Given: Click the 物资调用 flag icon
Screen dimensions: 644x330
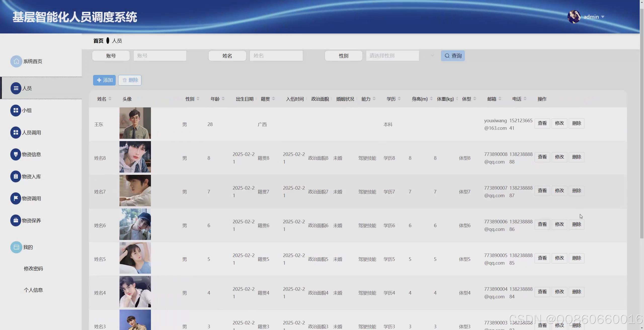Looking at the screenshot, I should [x=16, y=198].
